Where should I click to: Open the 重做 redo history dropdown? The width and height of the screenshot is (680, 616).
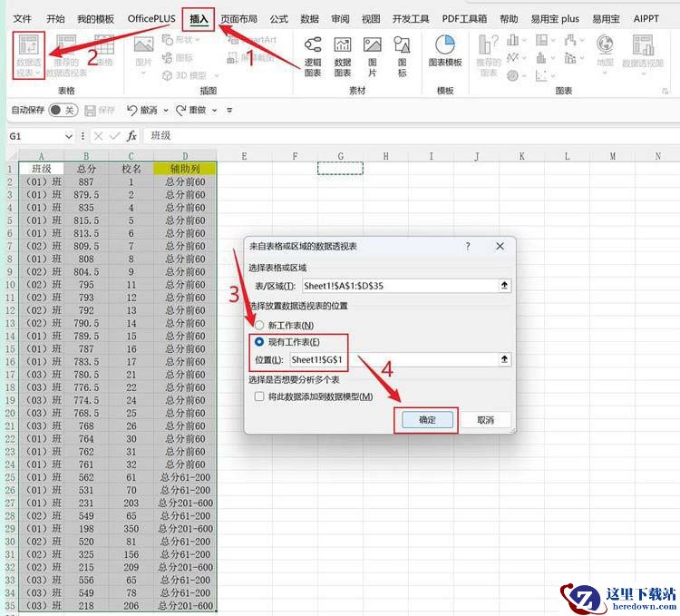click(x=214, y=111)
